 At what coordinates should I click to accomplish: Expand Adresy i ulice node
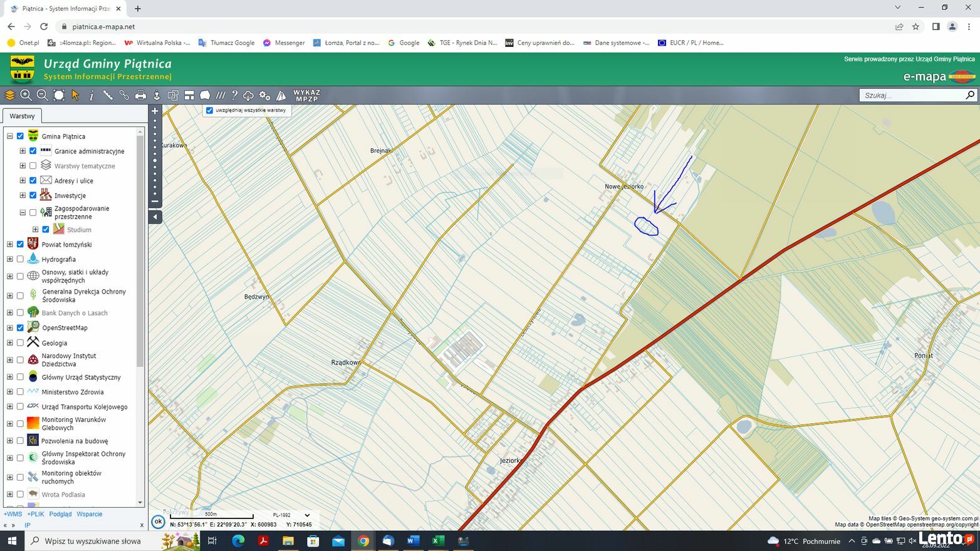coord(23,180)
